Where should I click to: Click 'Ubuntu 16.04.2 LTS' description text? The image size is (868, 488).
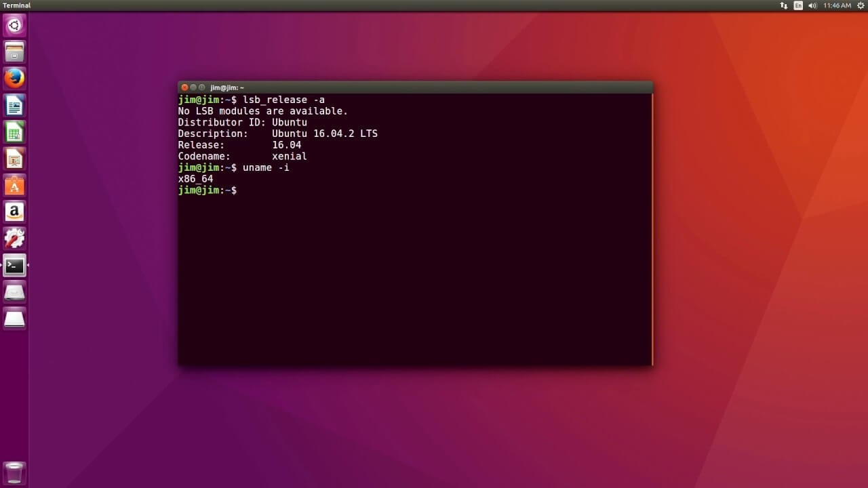[x=325, y=134]
